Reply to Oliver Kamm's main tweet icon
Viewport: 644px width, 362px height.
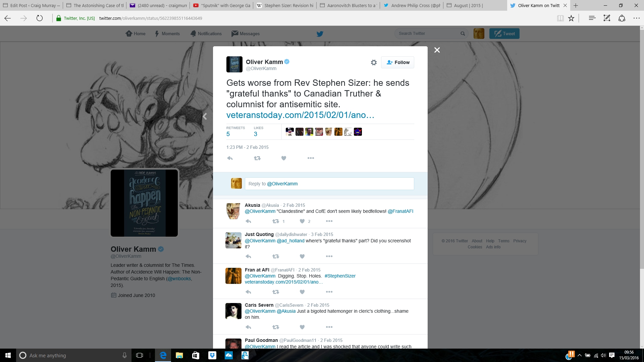pyautogui.click(x=230, y=158)
